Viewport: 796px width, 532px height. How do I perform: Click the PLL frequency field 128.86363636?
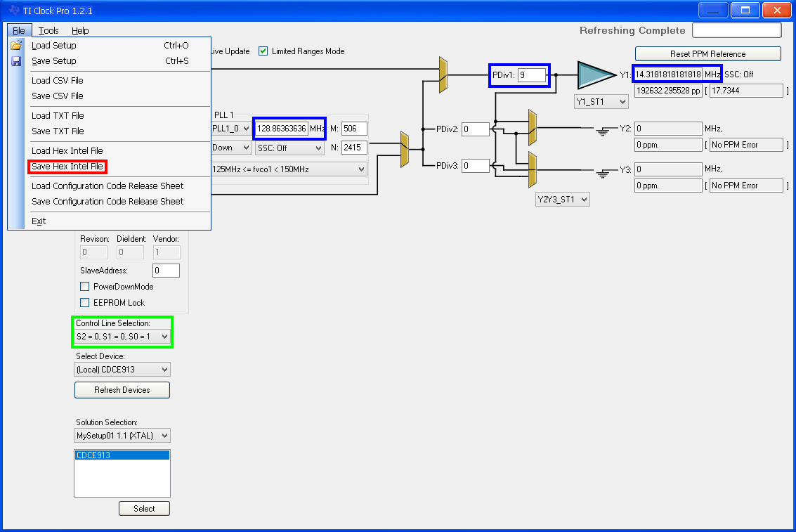pyautogui.click(x=282, y=129)
